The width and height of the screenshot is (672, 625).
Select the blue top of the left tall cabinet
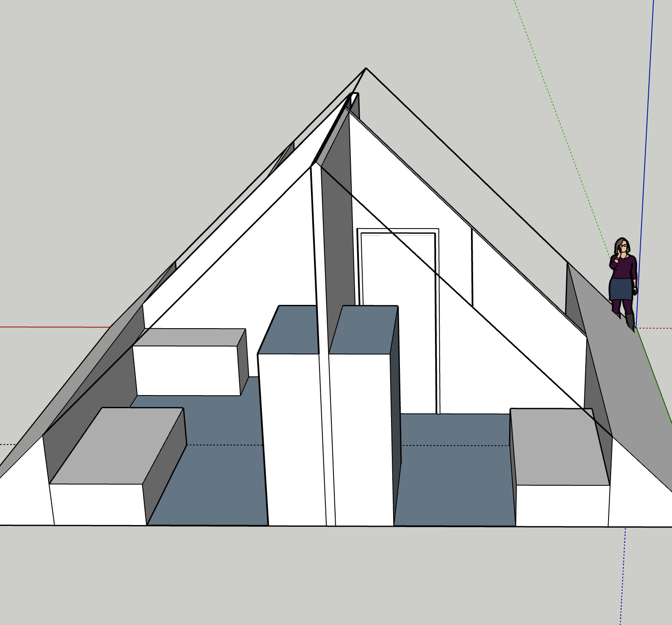point(289,329)
